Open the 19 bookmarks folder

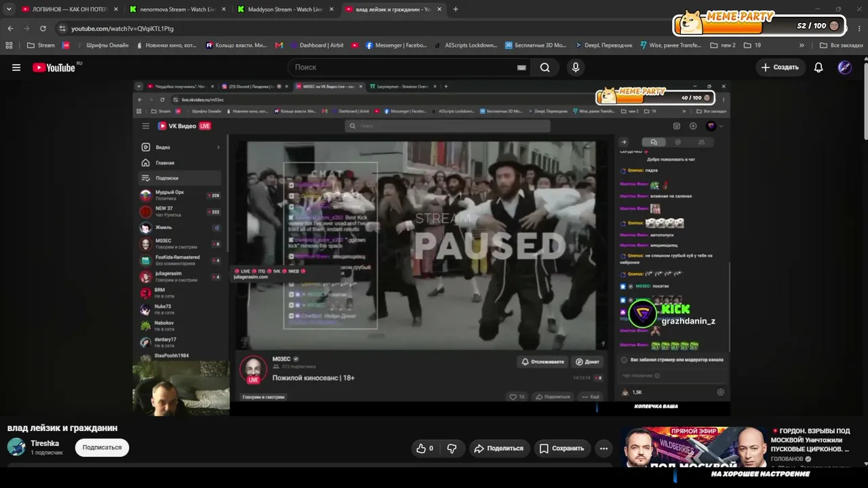[752, 45]
